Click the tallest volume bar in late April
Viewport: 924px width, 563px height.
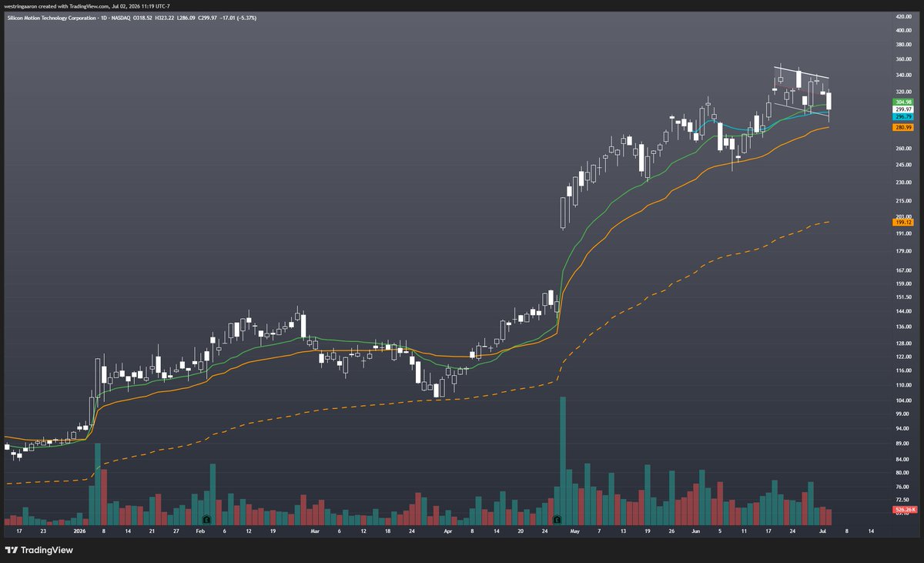point(563,461)
